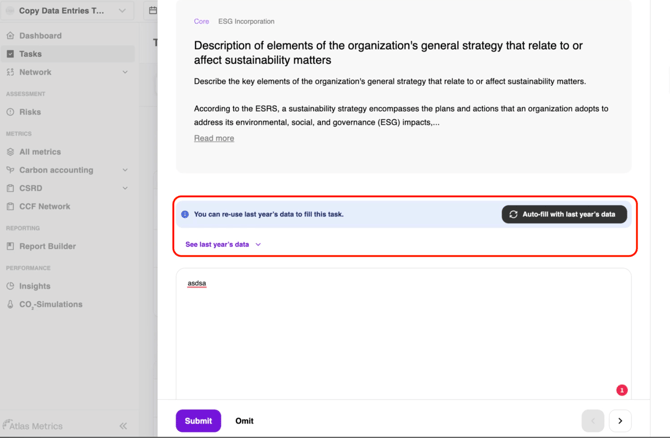Expand See last year's data
670x438 pixels.
click(223, 244)
